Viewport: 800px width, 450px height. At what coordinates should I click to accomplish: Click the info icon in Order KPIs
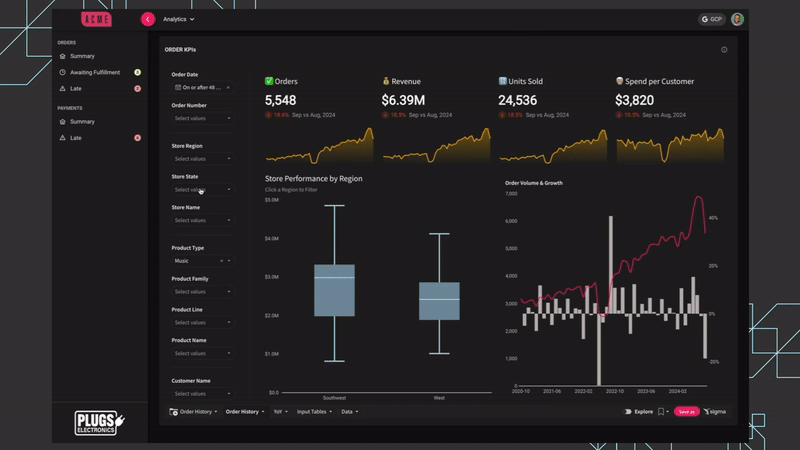click(724, 49)
